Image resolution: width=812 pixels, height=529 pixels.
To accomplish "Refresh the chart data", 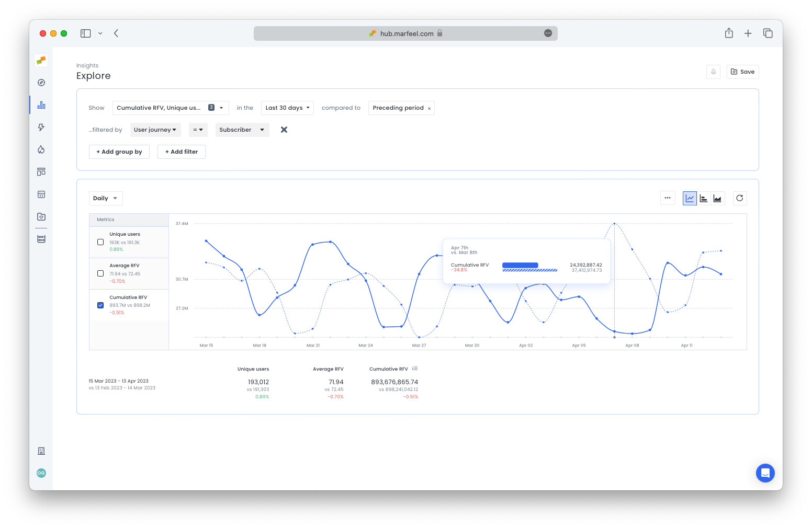I will [739, 198].
